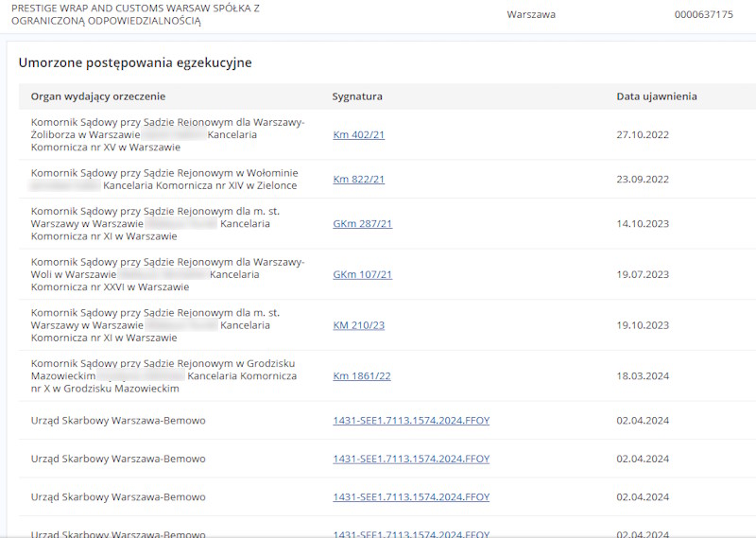Open the Km 402/21 signature link

(358, 135)
